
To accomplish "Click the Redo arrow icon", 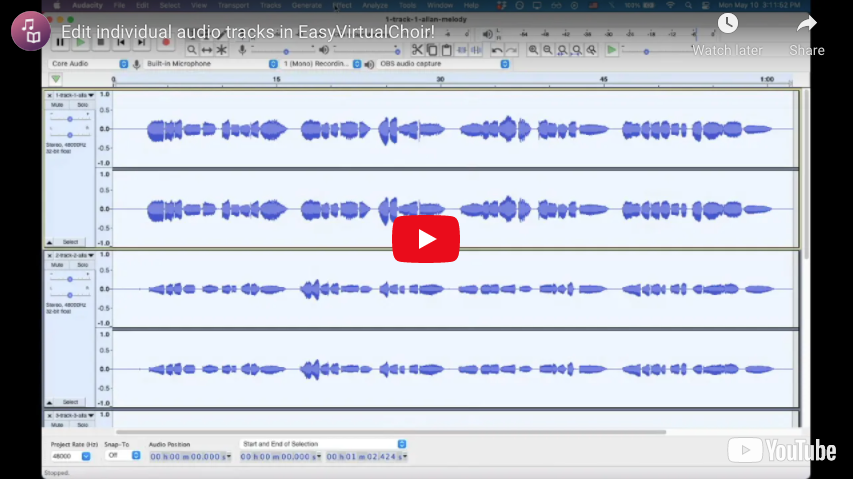I will pos(511,50).
